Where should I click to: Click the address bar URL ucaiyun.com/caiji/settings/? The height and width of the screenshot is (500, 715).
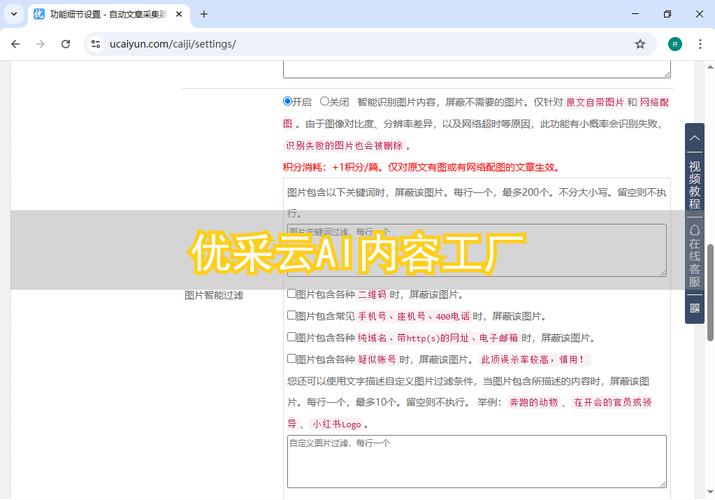(173, 44)
